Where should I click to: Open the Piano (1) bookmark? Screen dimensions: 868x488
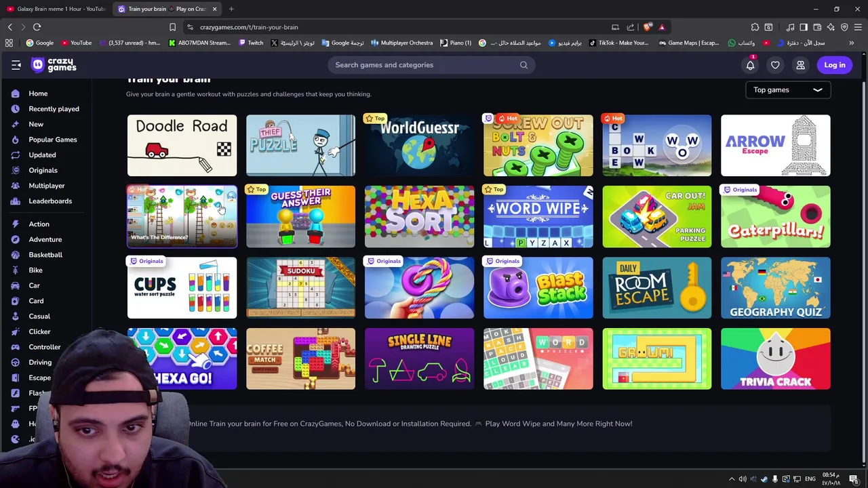click(456, 43)
